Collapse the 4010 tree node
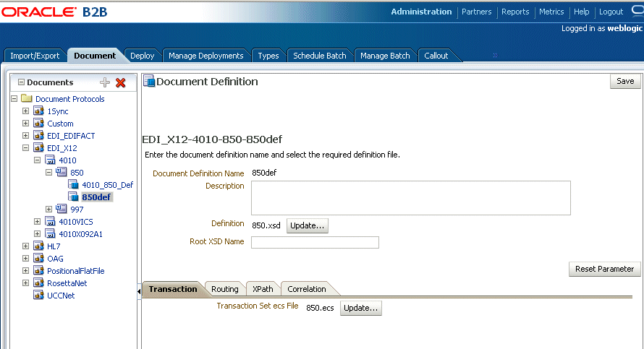The height and width of the screenshot is (349, 644). (x=37, y=160)
